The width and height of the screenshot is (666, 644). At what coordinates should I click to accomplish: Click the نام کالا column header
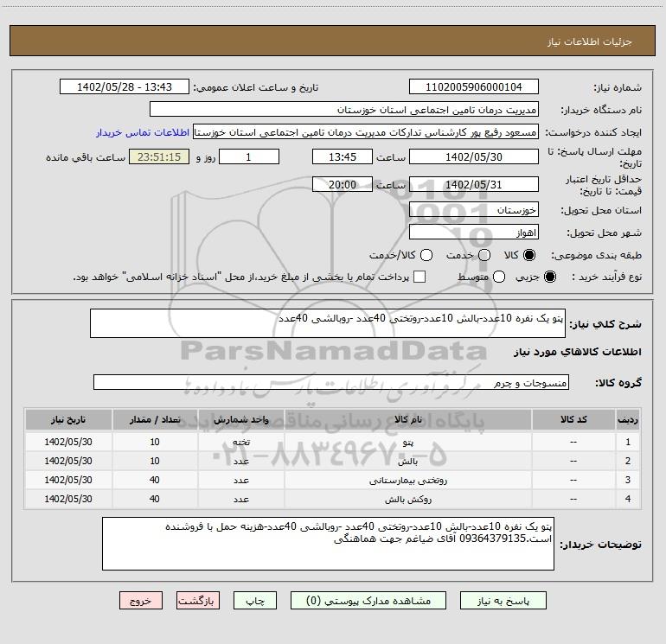(x=408, y=419)
